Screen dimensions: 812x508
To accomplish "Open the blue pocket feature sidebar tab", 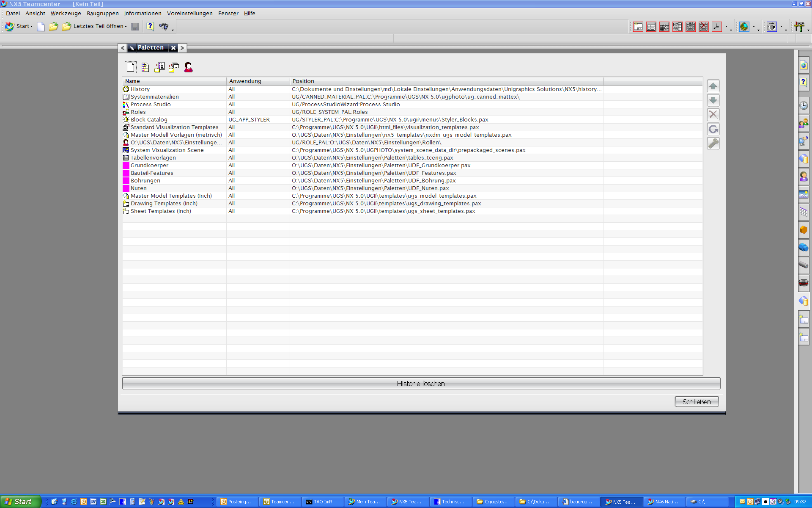I will coord(804,248).
